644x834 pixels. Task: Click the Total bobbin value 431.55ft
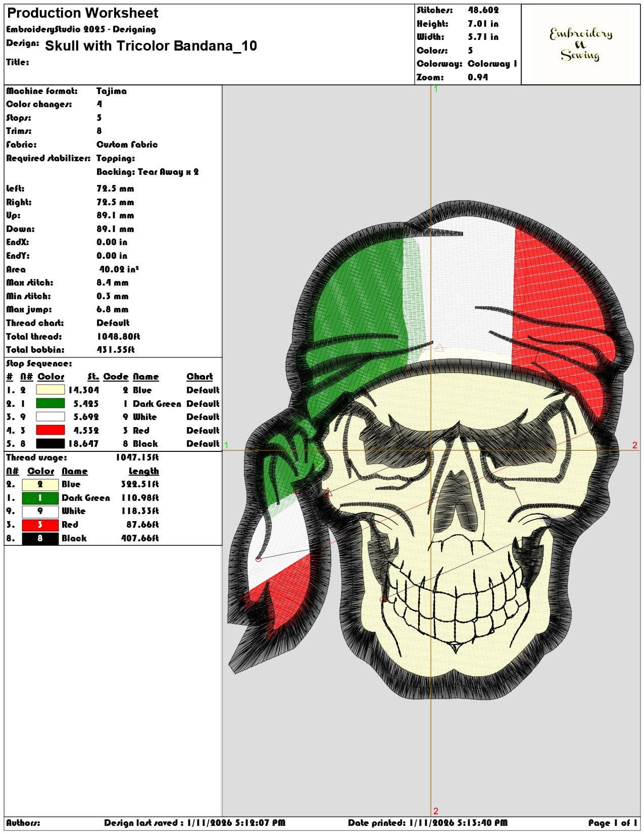tap(116, 350)
